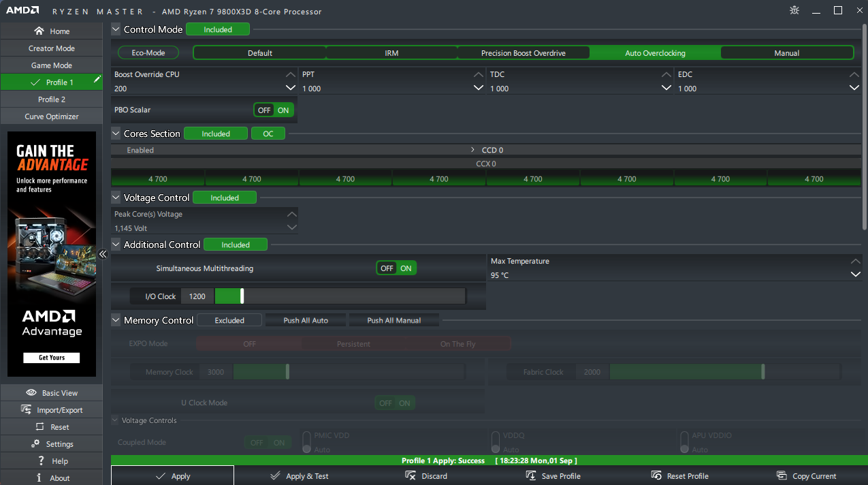Open Curve Optimizer

52,116
